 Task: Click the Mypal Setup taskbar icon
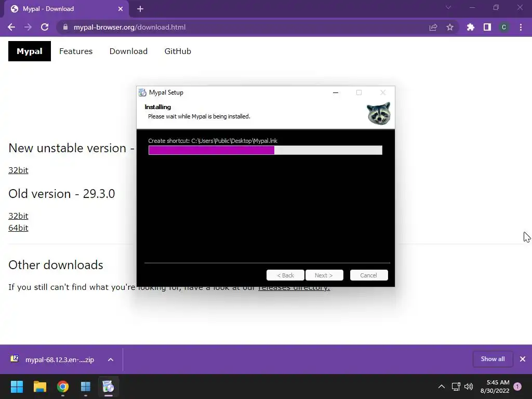[109, 387]
